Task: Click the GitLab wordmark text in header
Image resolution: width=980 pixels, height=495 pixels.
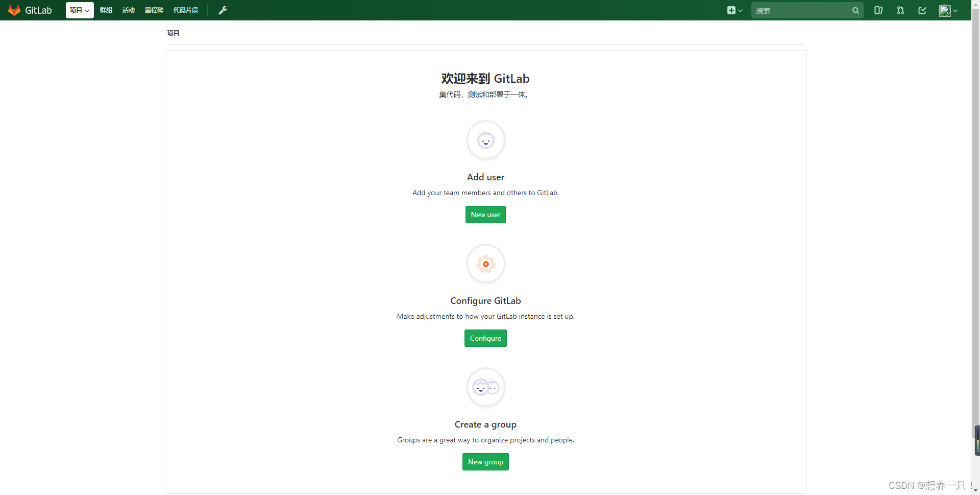Action: tap(38, 10)
